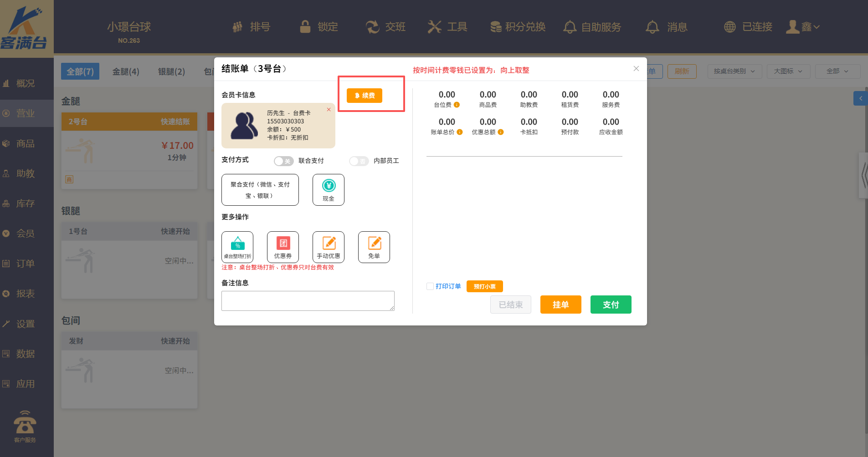
Task: Toggle the 联合支付 switch
Action: click(x=283, y=161)
